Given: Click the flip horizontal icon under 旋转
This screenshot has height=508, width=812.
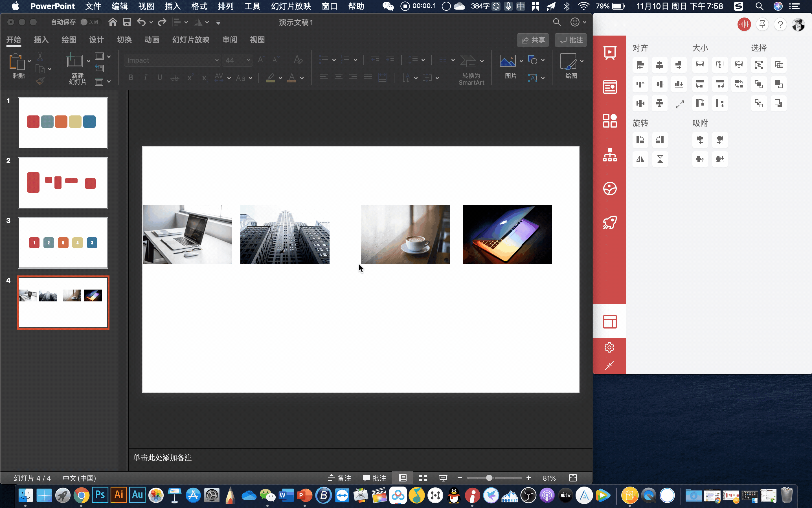Looking at the screenshot, I should tap(640, 159).
